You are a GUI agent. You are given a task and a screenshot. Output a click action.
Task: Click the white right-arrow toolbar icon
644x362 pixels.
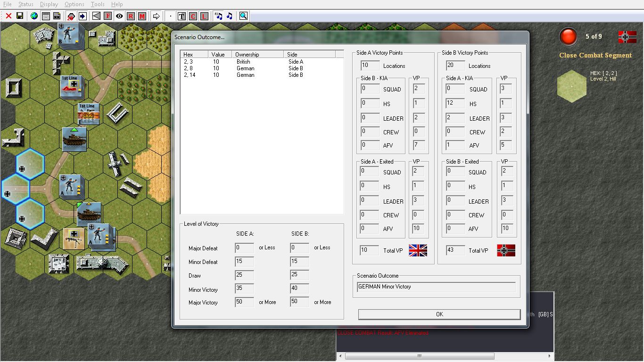tap(156, 16)
